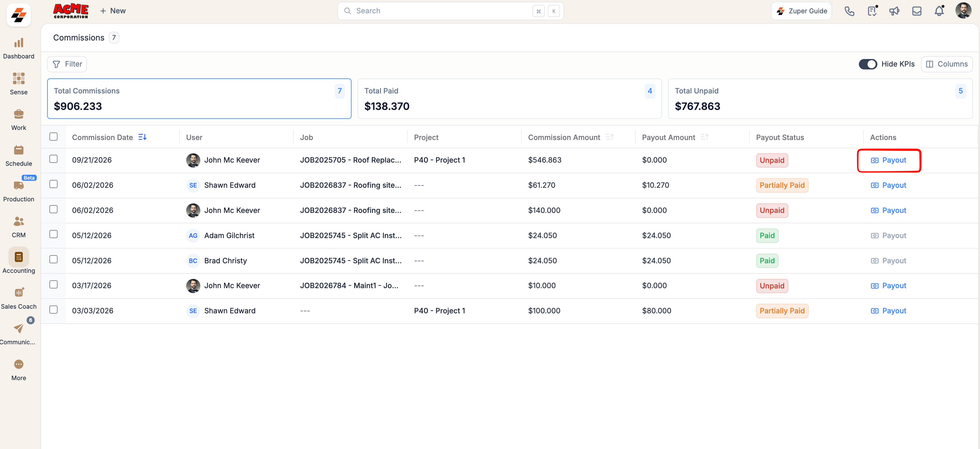This screenshot has width=980, height=449.
Task: Click the Paid status for Adam Gilchrist
Action: click(x=767, y=236)
